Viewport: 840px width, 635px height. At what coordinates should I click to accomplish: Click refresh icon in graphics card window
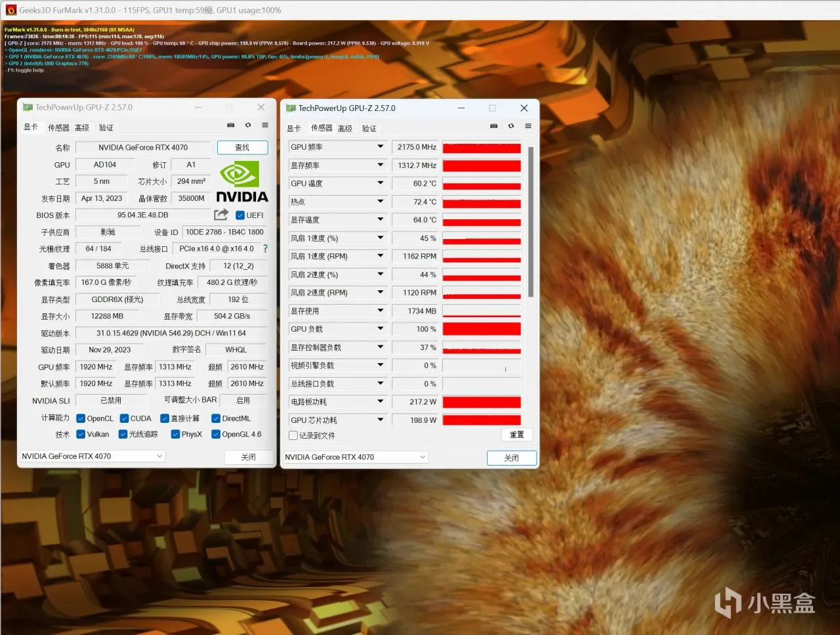click(248, 125)
